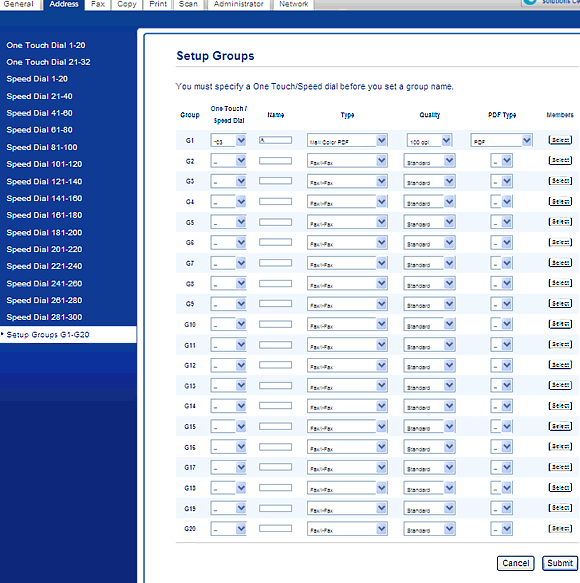580x583 pixels.
Task: Click the G18 Name input field
Action: (x=276, y=487)
